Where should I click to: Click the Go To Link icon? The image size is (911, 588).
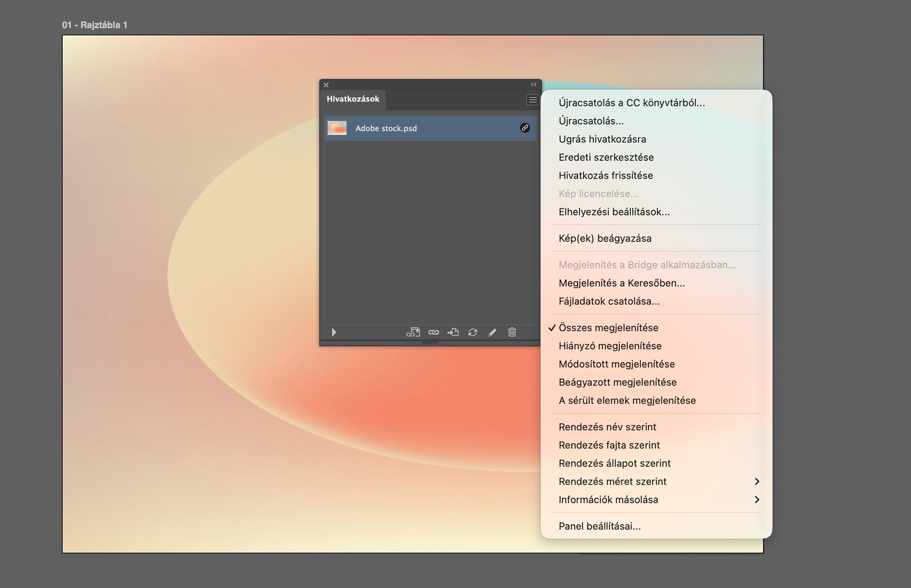(x=453, y=332)
